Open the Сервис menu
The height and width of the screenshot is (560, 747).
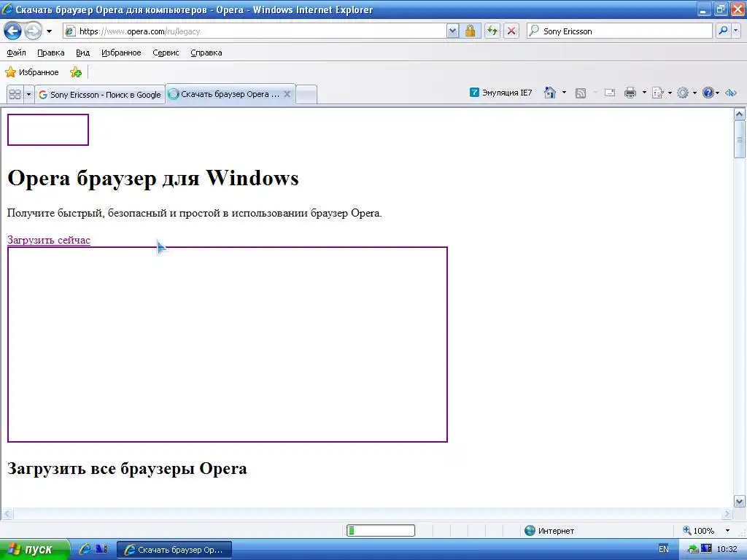(166, 52)
